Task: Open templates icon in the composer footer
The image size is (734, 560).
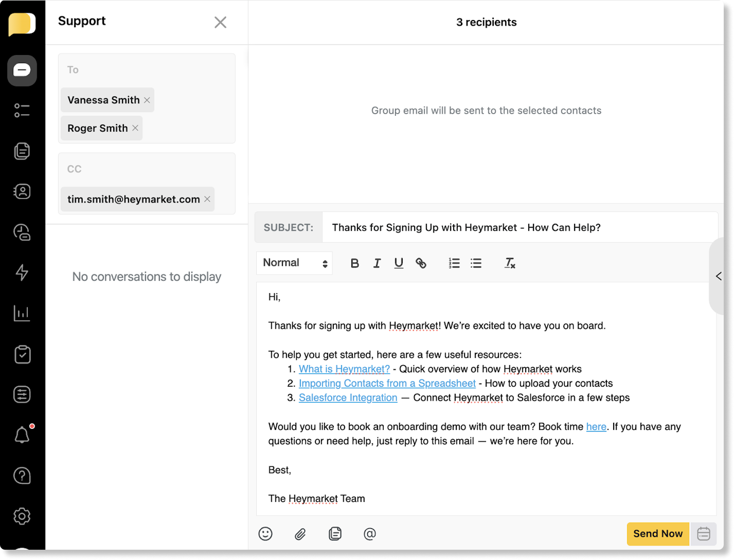Action: tap(335, 534)
